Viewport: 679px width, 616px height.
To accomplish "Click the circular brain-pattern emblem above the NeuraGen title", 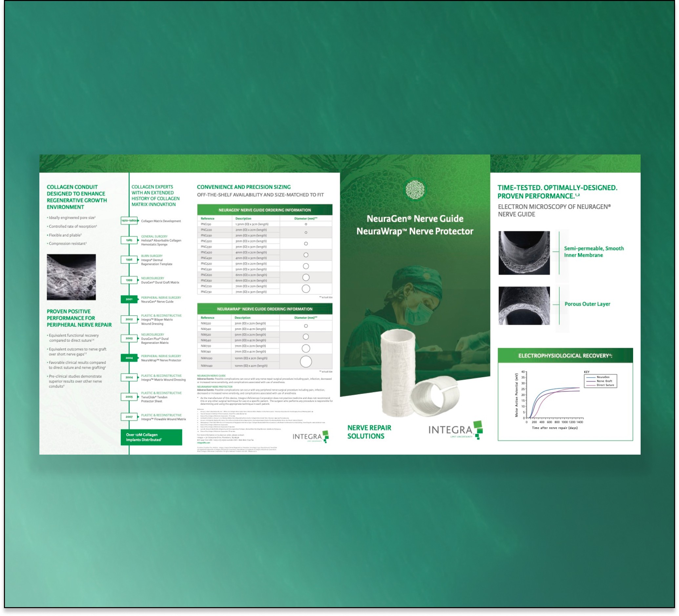I will pos(415,190).
